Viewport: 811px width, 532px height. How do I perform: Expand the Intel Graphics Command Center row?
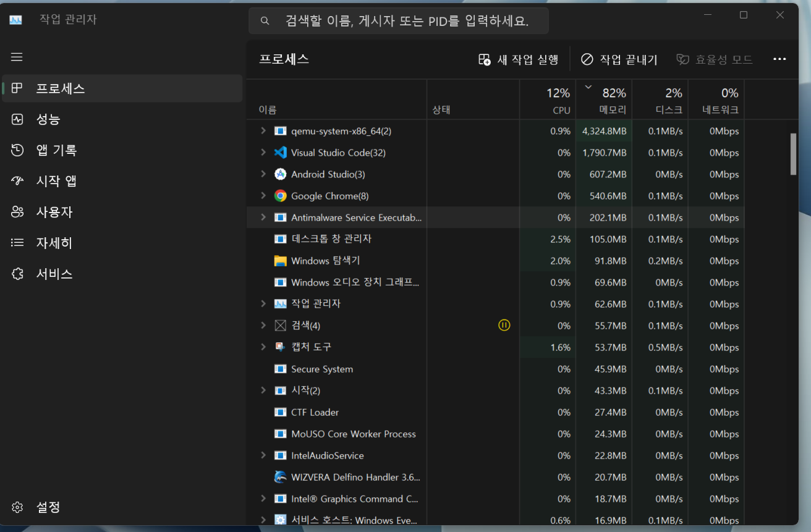coord(263,499)
